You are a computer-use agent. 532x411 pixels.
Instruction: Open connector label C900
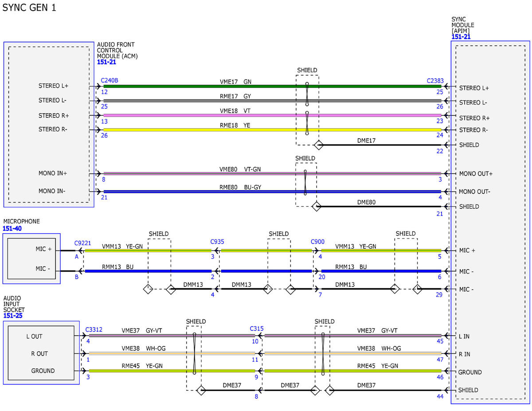[x=317, y=242]
